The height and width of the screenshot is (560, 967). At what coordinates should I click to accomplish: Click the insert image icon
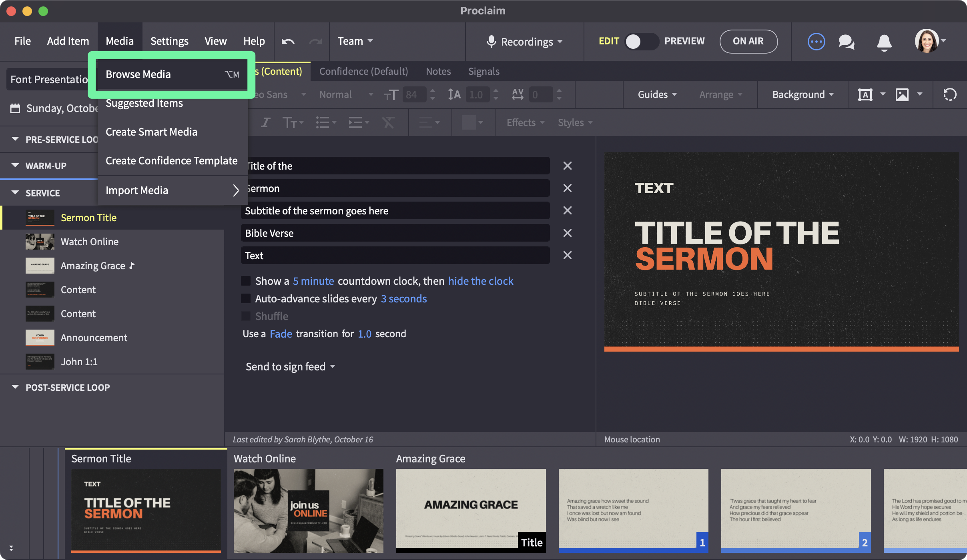click(x=902, y=95)
